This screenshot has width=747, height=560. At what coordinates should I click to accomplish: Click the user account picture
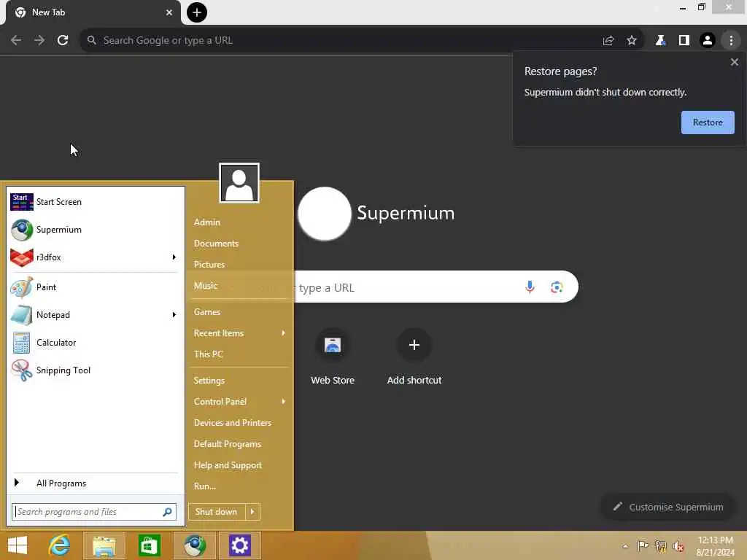coord(239,183)
